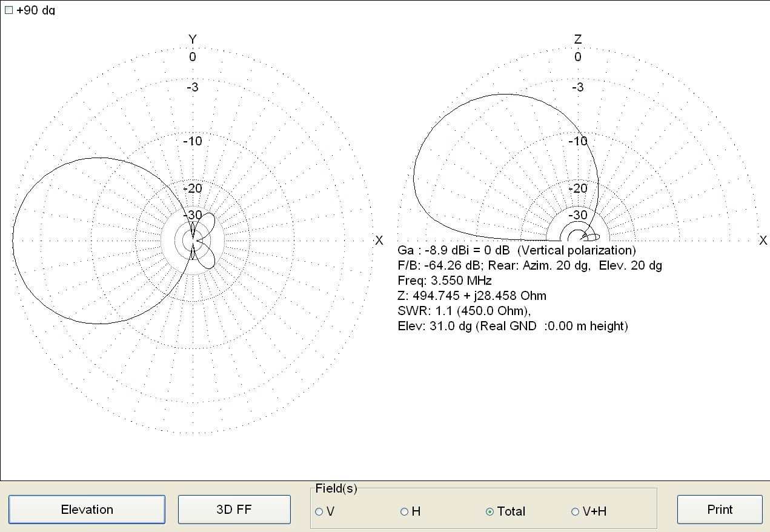Click the Ga gain readout line

click(516, 250)
